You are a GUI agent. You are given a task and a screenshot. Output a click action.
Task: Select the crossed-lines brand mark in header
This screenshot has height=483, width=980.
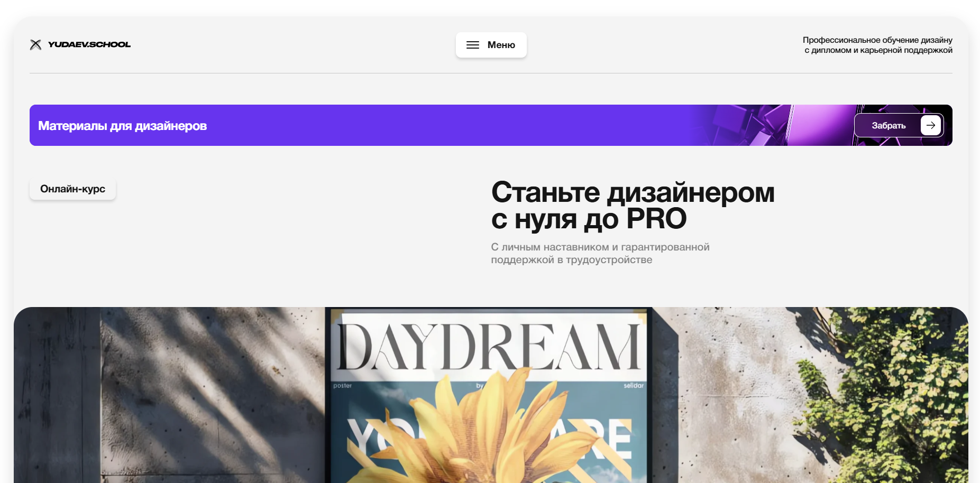[x=35, y=44]
